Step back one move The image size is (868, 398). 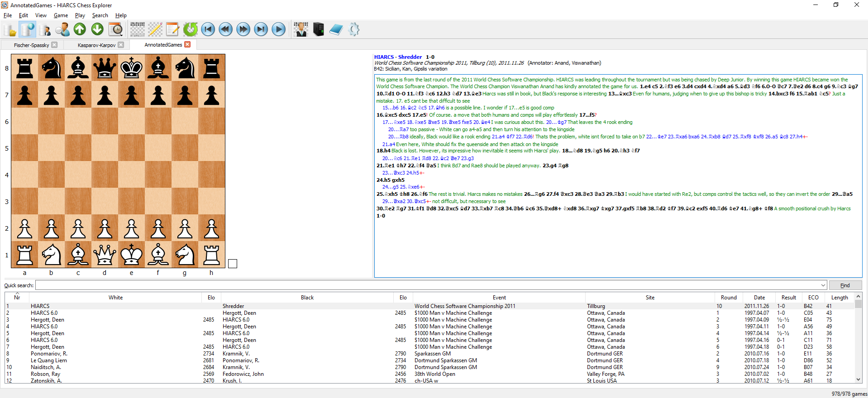click(226, 29)
